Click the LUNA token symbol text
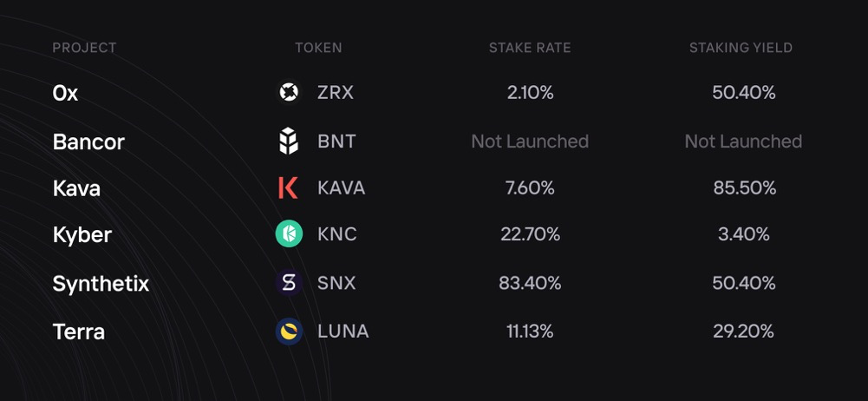Viewport: 868px width, 401px height. click(x=343, y=332)
